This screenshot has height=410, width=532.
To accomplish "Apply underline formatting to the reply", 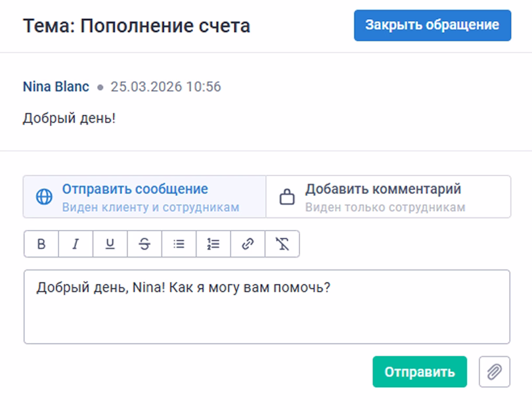I will 110,244.
